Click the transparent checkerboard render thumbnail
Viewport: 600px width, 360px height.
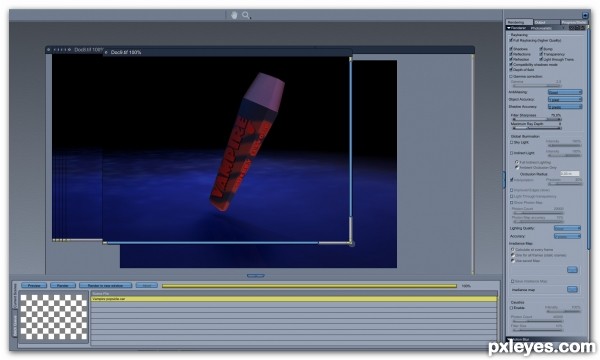coord(54,317)
